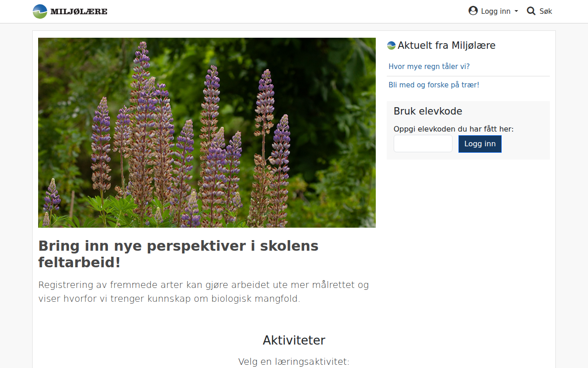
Task: Open Bli med og forske på trær!
Action: click(433, 85)
